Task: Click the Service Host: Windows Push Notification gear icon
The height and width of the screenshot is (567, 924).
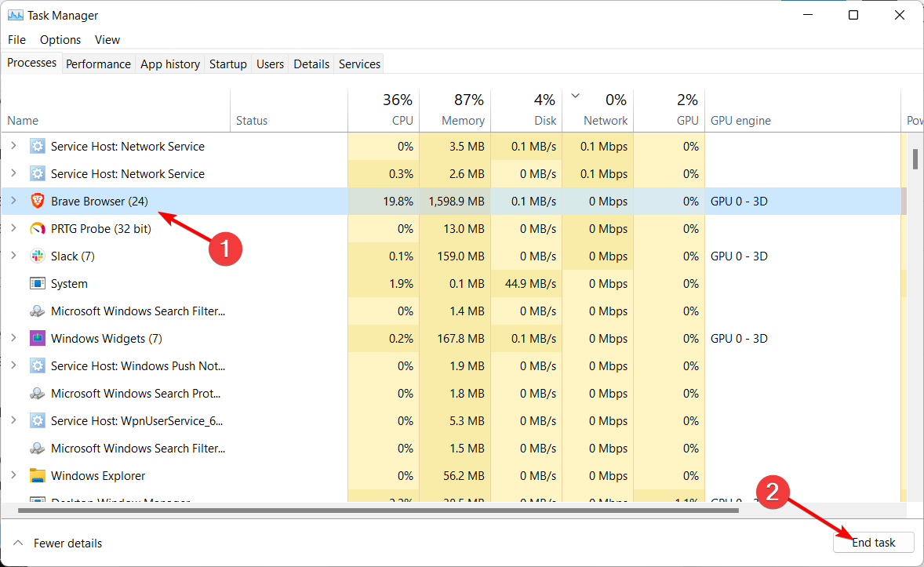Action: click(x=38, y=365)
